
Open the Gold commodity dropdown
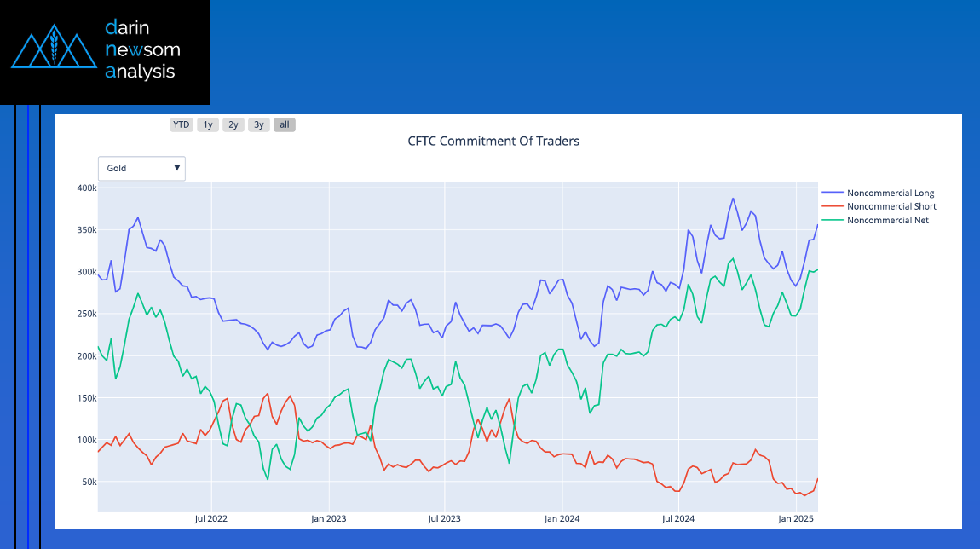click(x=141, y=168)
